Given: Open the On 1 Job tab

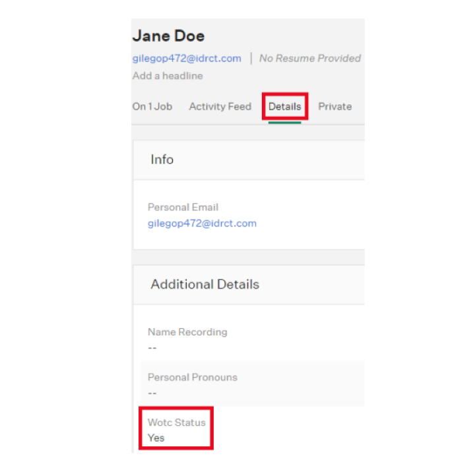Looking at the screenshot, I should [x=152, y=106].
